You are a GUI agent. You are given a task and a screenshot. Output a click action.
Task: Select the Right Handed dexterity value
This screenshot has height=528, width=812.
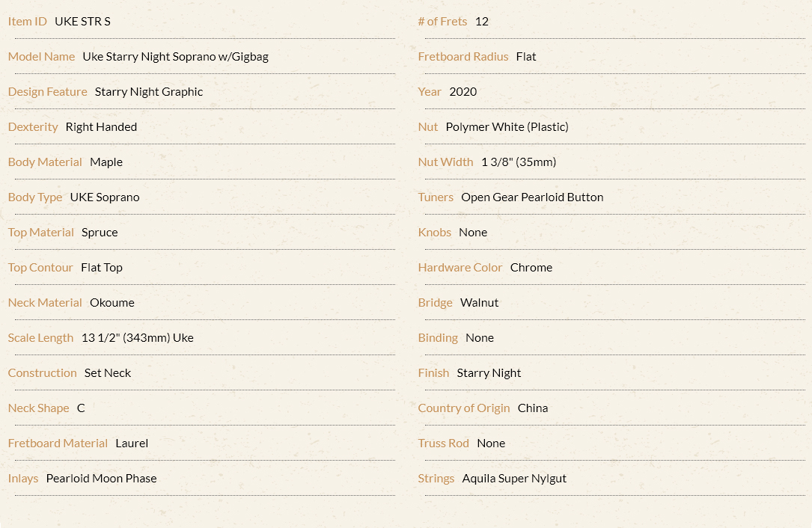pos(102,127)
